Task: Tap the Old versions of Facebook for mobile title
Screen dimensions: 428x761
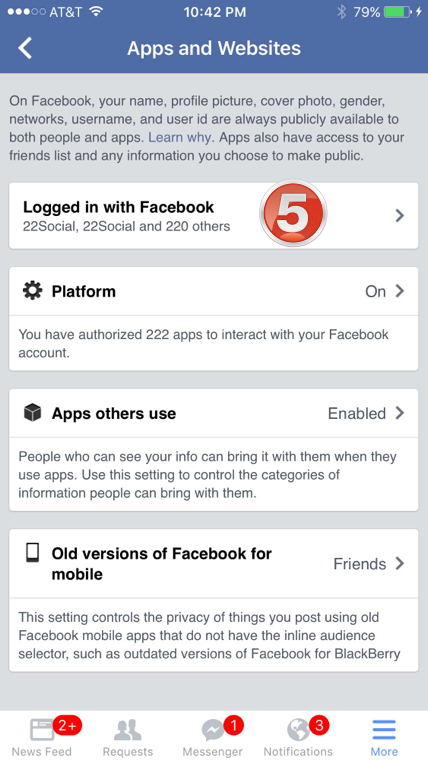Action: coord(162,564)
